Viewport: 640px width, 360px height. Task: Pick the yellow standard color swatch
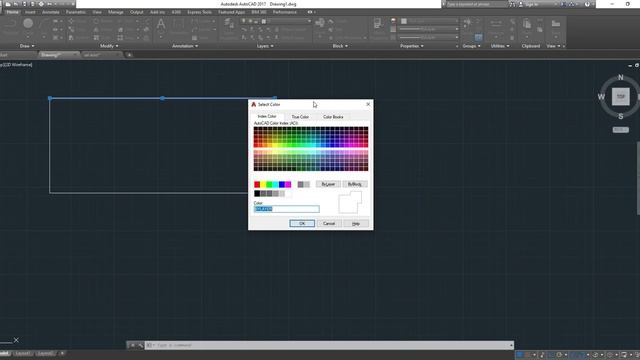coord(263,184)
